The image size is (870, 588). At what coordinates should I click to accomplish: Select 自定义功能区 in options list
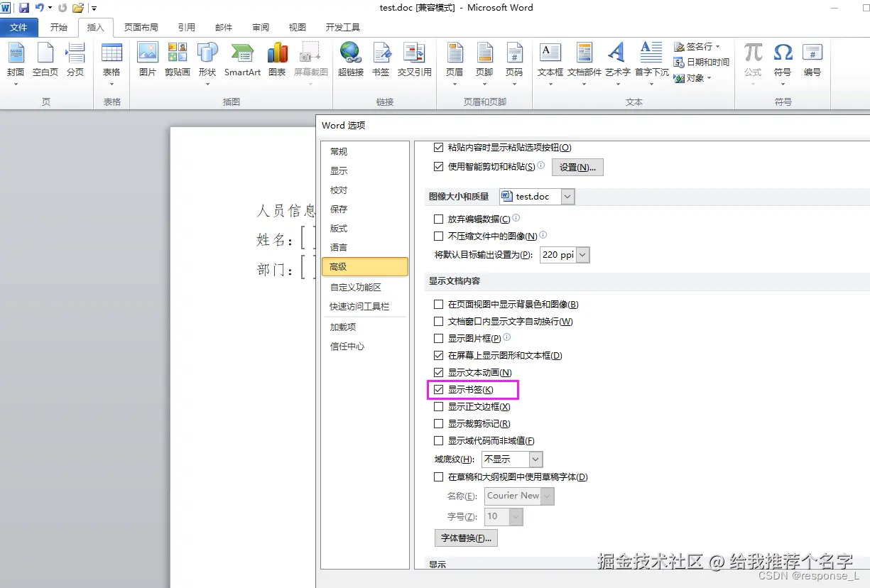pos(365,288)
